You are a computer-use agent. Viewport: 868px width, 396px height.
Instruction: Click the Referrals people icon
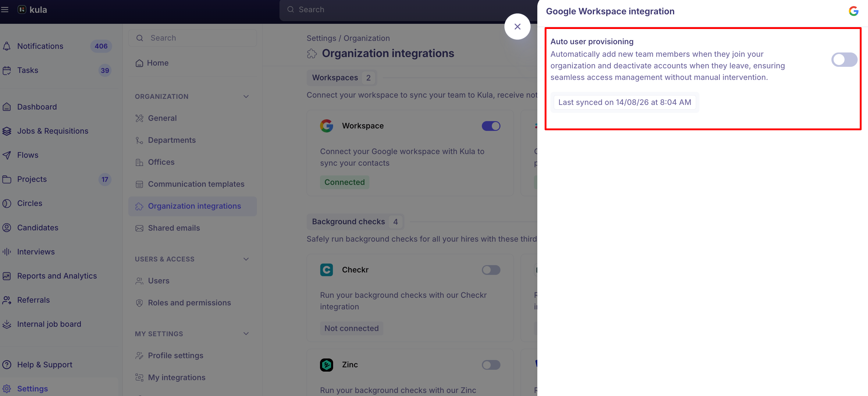tap(7, 300)
